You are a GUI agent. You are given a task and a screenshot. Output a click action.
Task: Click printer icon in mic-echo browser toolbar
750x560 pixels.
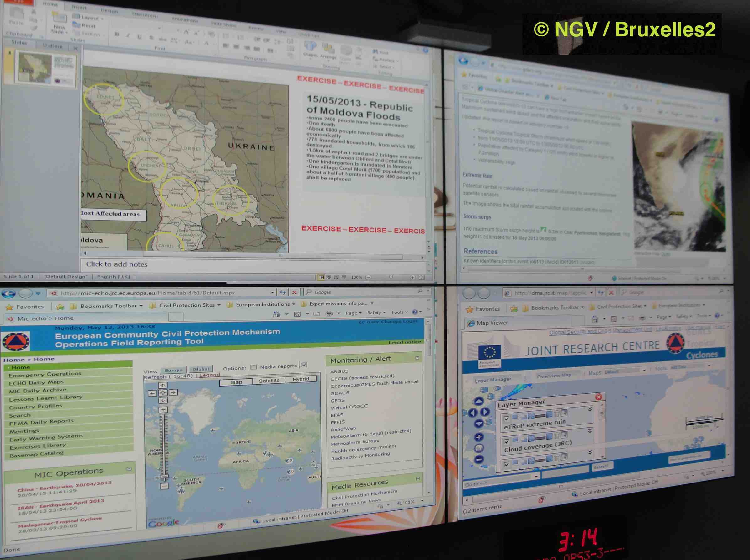pos(329,313)
